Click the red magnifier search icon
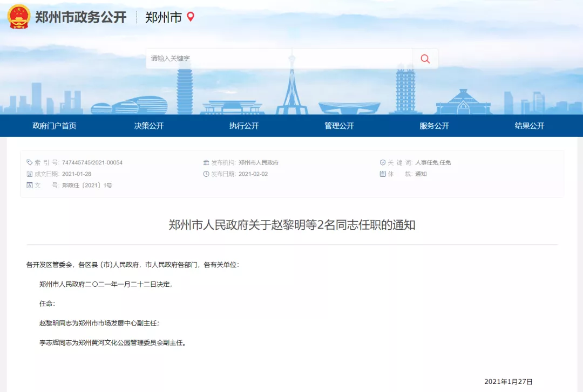Image resolution: width=583 pixels, height=392 pixels. (425, 59)
